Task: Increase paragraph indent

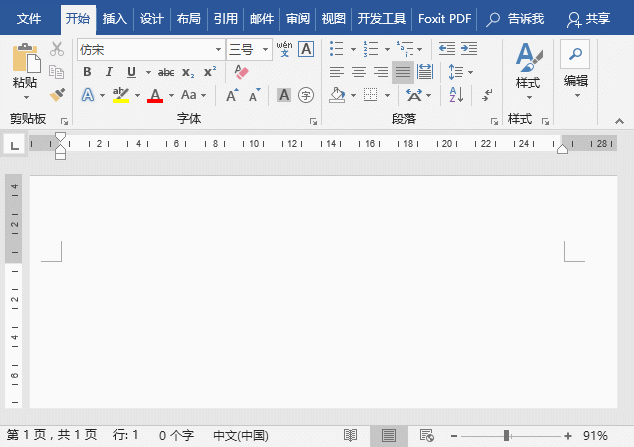Action: [x=469, y=49]
